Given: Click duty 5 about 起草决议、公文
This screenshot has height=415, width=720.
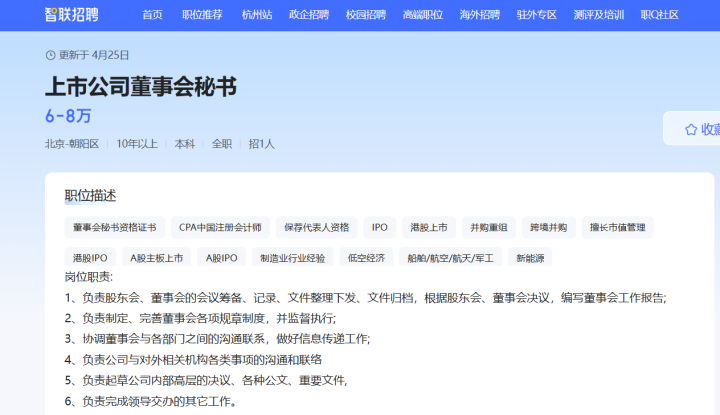Looking at the screenshot, I should tap(206, 380).
